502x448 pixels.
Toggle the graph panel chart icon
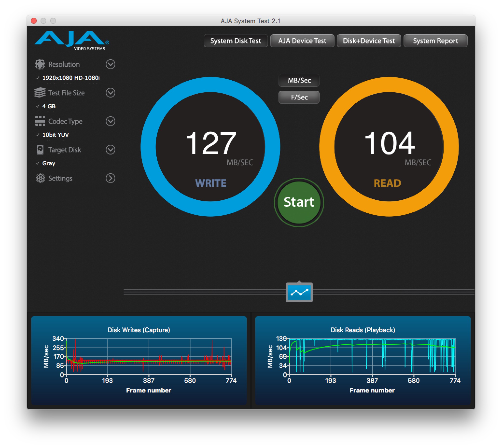click(299, 292)
